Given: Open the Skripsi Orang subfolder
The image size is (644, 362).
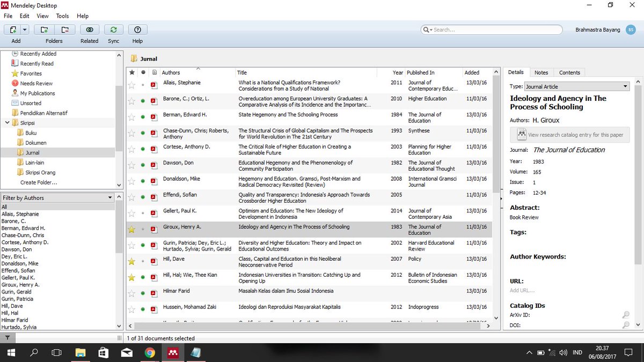Looking at the screenshot, I should point(40,173).
